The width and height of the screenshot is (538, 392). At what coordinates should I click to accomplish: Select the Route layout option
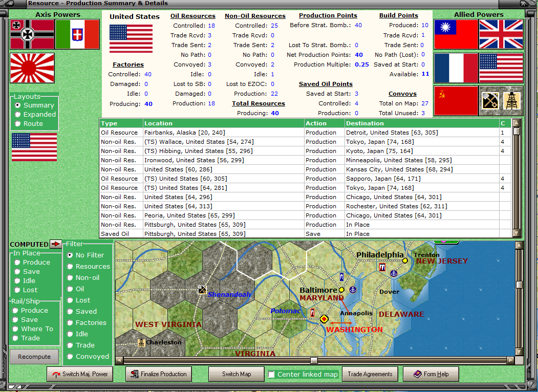[x=18, y=123]
